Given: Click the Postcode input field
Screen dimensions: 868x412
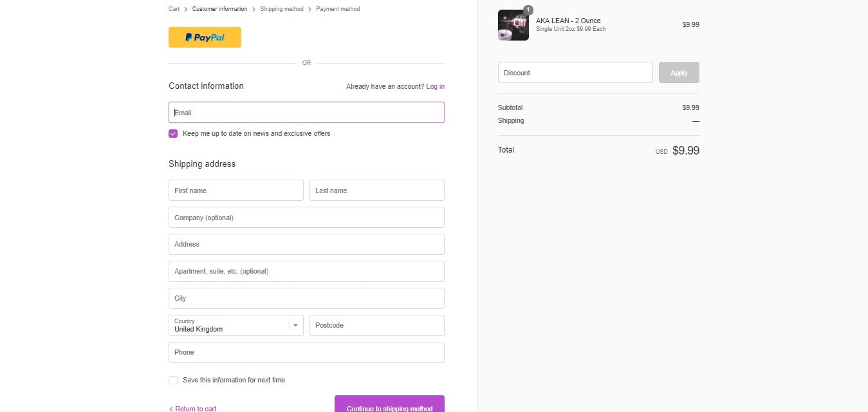Looking at the screenshot, I should click(x=377, y=326).
